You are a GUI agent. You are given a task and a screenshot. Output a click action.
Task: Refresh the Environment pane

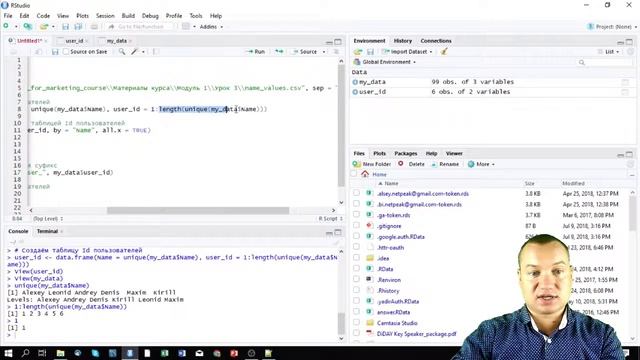[x=630, y=52]
